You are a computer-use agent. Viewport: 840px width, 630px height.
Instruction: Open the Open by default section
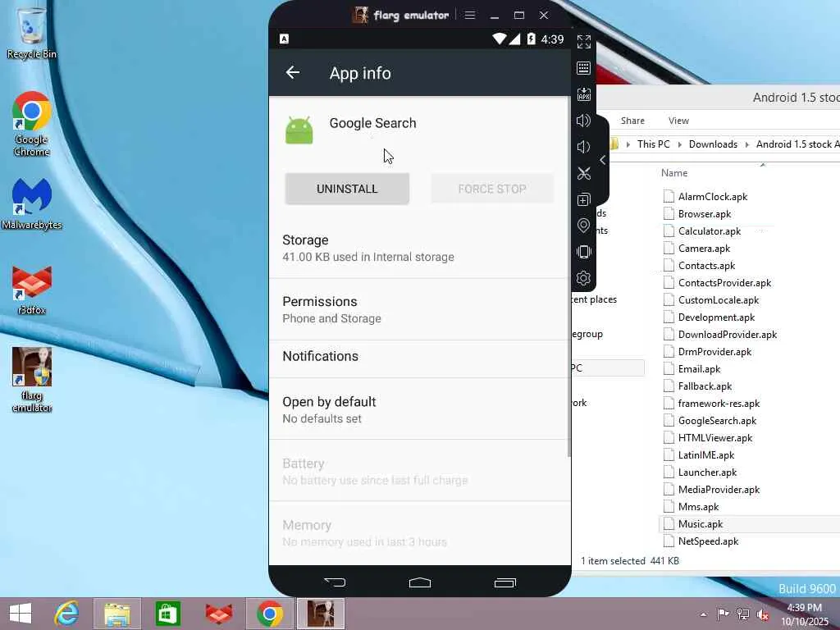tap(419, 410)
